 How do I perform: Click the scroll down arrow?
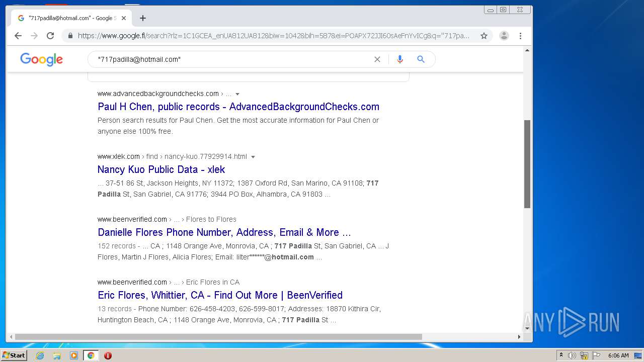527,328
